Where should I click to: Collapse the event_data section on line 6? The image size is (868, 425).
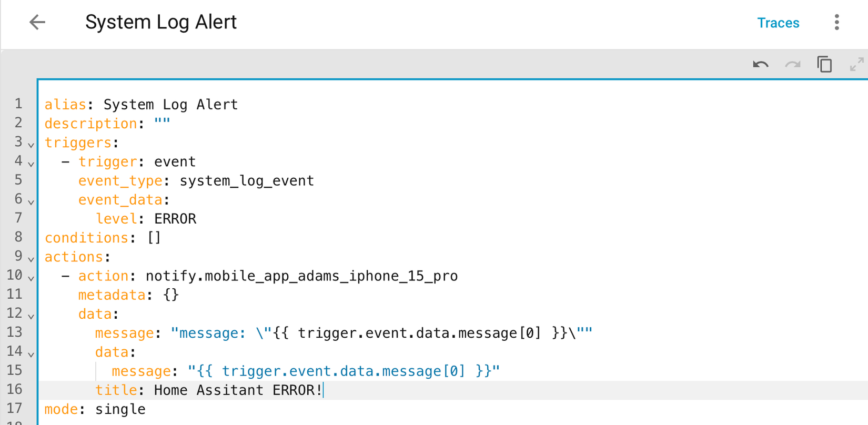[x=31, y=202]
